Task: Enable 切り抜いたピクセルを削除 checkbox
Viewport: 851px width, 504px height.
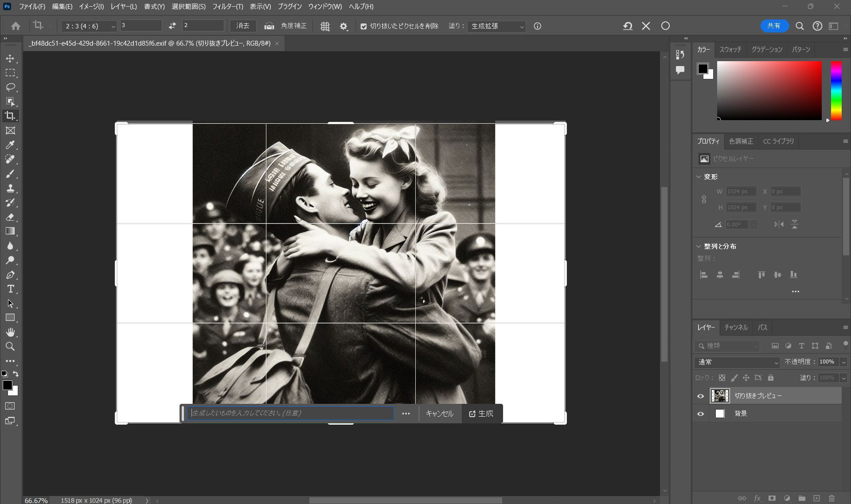Action: click(363, 26)
